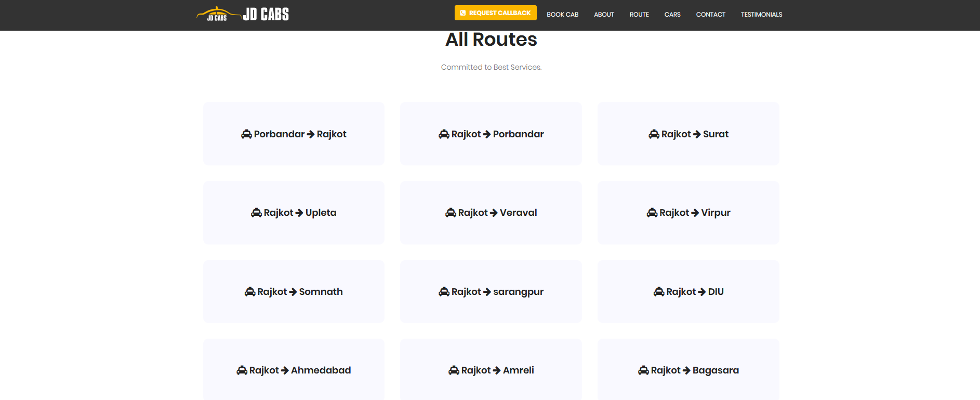Click arrow icon in Rajkot to Upleta
The height and width of the screenshot is (400, 980).
coord(299,213)
